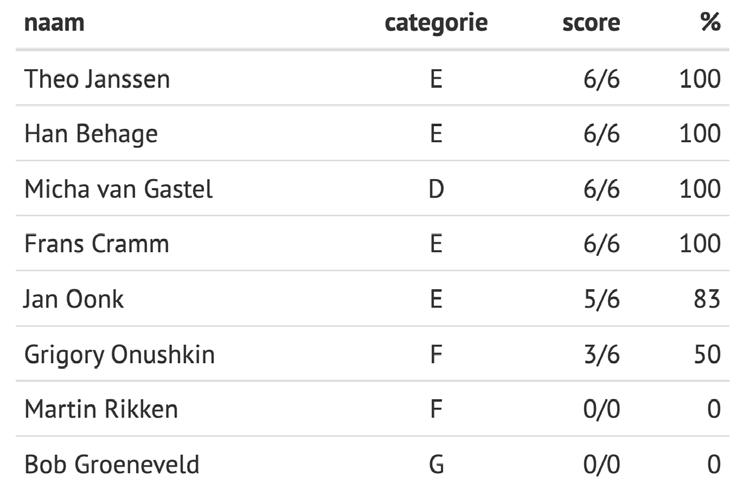Click the 'naam' column header
Image resolution: width=743 pixels, height=499 pixels.
coord(54,22)
